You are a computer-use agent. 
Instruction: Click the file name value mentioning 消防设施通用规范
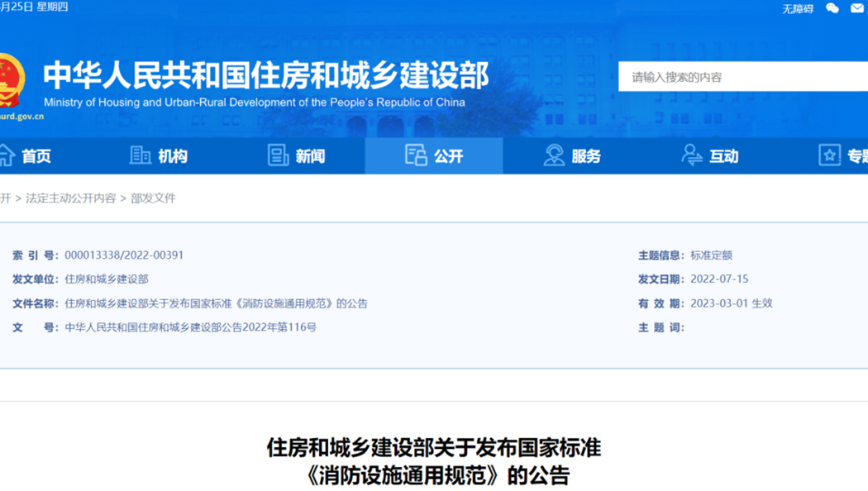[216, 303]
